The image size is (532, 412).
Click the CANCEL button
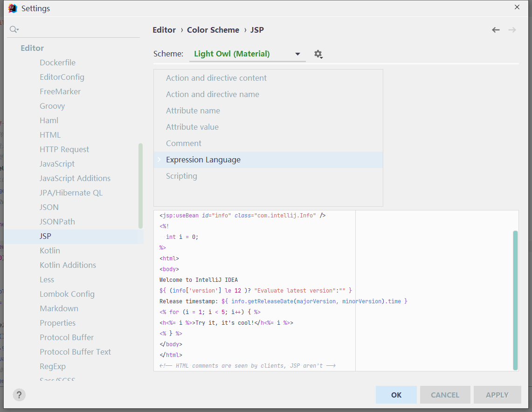coord(445,395)
